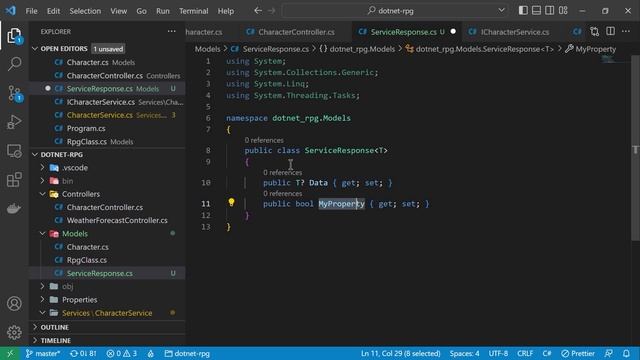
Task: Click the master branch indicator
Action: click(x=43, y=353)
